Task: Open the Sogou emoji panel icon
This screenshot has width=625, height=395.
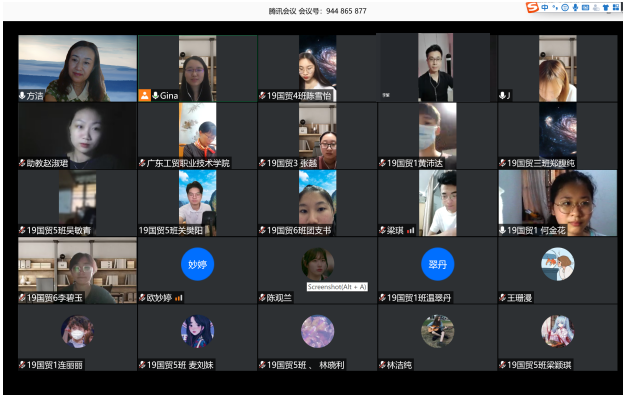Action: click(x=565, y=8)
